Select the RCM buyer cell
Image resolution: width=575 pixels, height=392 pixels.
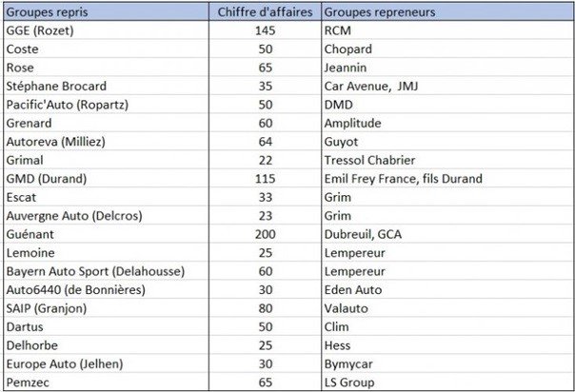click(339, 30)
